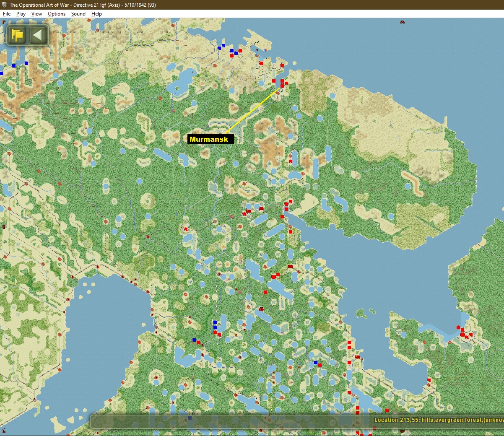Click the left-pointing triangle arrow button
The height and width of the screenshot is (436, 504).
coord(38,35)
